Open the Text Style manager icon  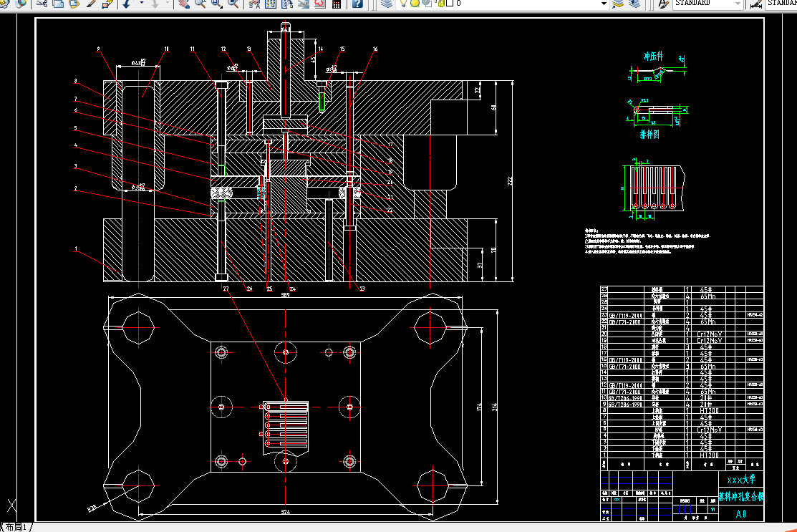click(x=663, y=4)
